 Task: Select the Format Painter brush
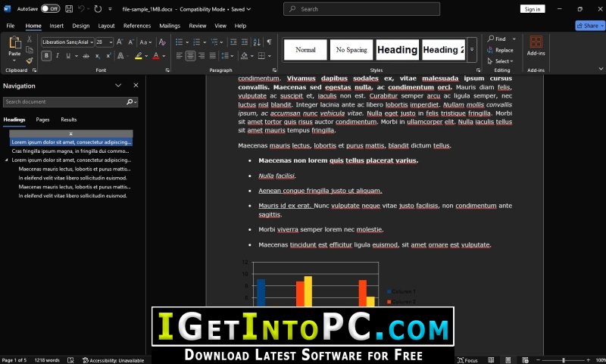click(x=29, y=61)
